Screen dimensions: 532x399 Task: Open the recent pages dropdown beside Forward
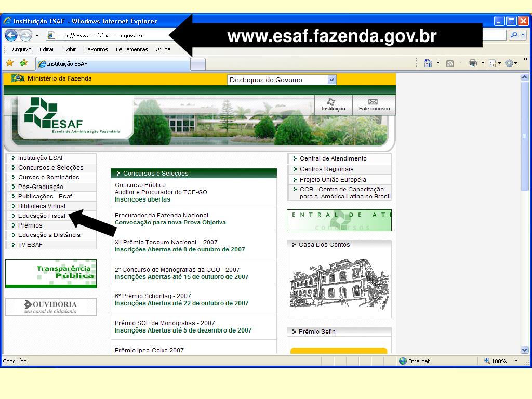click(x=37, y=35)
